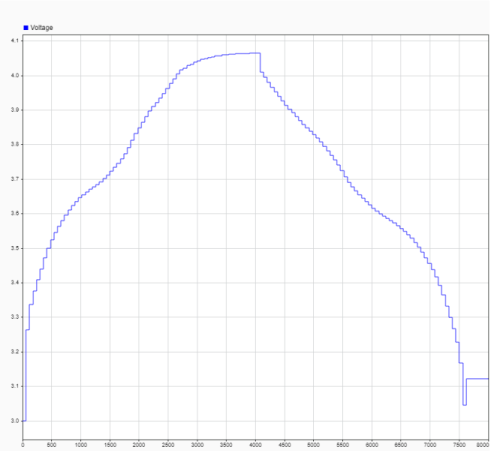Toggle the Voltage series legend label

point(41,28)
